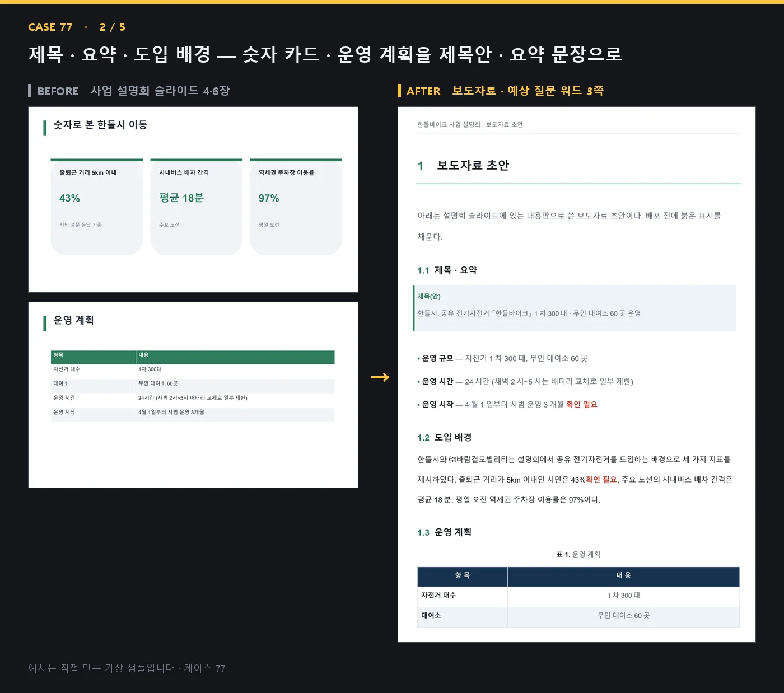Click the red '확인 필요' in the 운영 시작 bullet

pyautogui.click(x=582, y=405)
